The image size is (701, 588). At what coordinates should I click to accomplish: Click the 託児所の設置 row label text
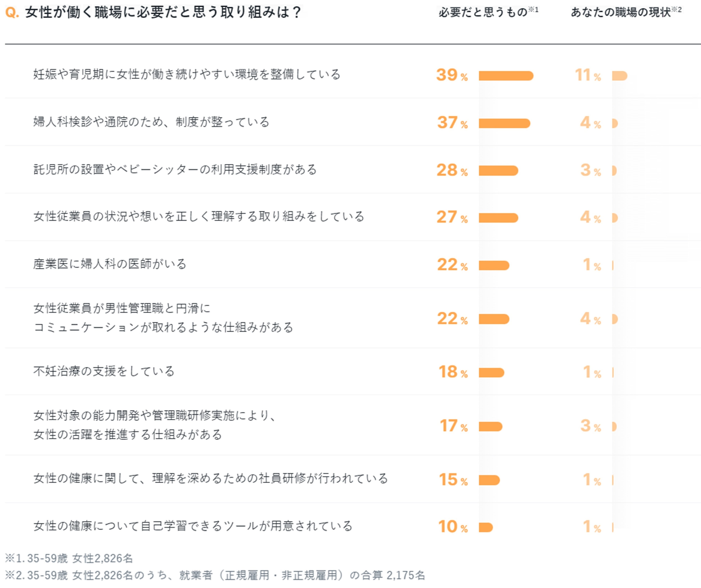click(175, 169)
